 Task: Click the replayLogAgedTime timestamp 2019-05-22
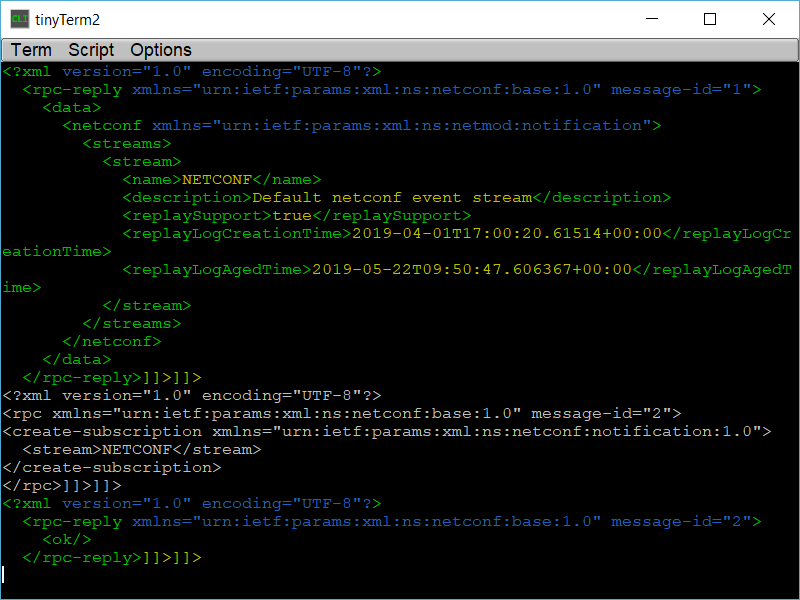tap(472, 269)
